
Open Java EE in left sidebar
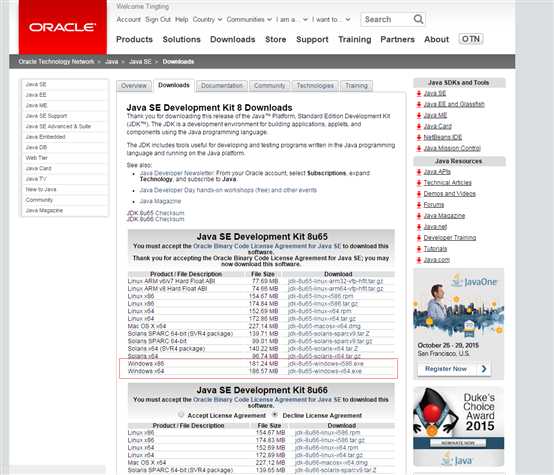(36, 95)
